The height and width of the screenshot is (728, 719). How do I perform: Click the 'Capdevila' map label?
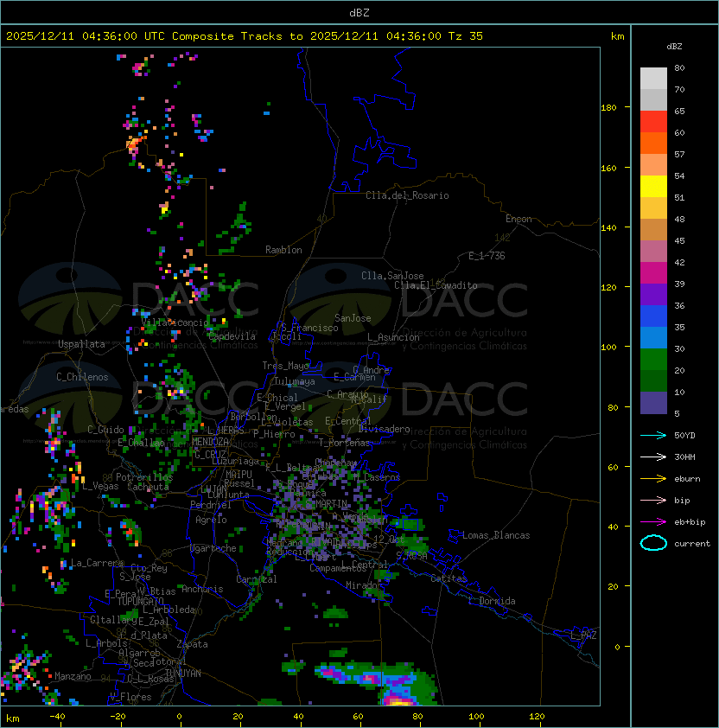click(232, 336)
